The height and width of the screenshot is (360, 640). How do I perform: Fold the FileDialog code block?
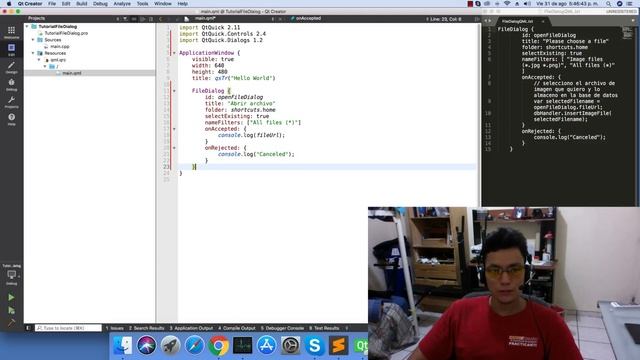174,91
